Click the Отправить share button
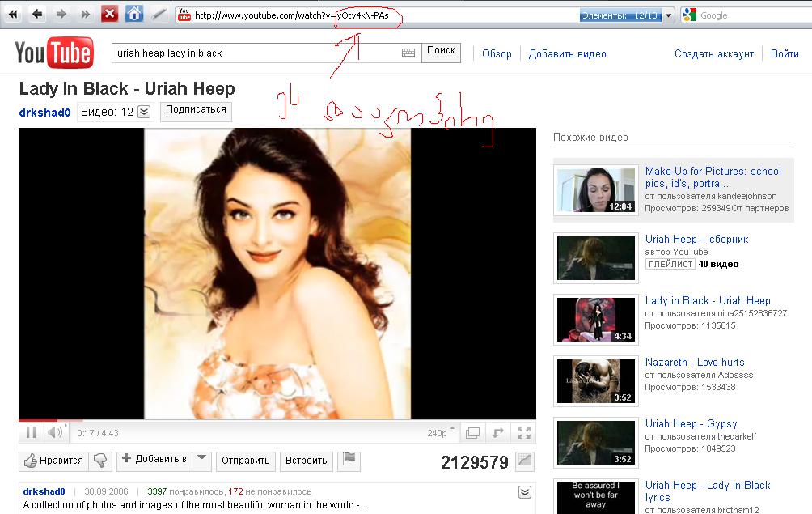 tap(246, 461)
